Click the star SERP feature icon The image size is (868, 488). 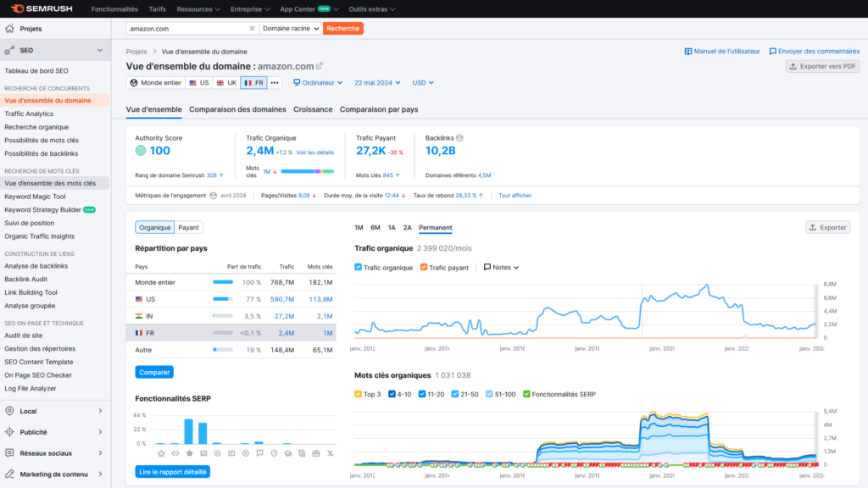[189, 453]
